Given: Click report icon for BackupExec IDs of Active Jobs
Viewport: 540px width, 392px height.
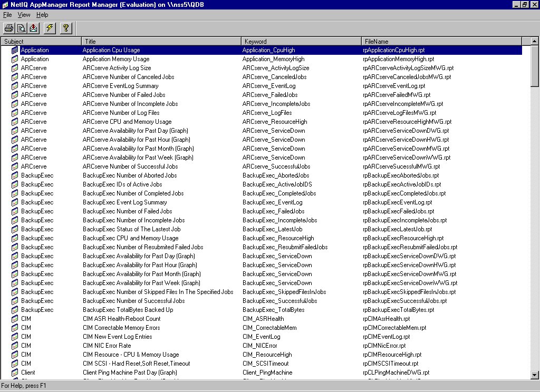Looking at the screenshot, I should 14,184.
